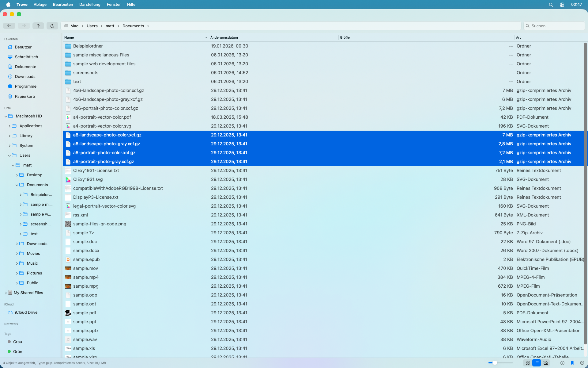The height and width of the screenshot is (368, 588).
Task: Collapse the Documents tree node
Action: (17, 185)
